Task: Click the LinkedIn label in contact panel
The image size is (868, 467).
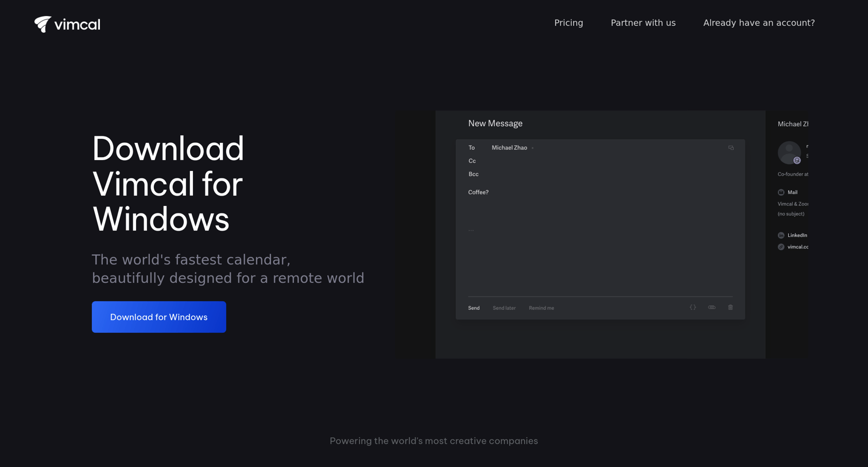Action: [x=797, y=235]
